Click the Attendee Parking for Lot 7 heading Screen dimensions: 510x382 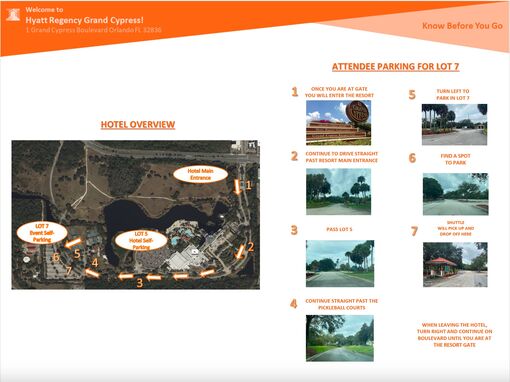[395, 67]
